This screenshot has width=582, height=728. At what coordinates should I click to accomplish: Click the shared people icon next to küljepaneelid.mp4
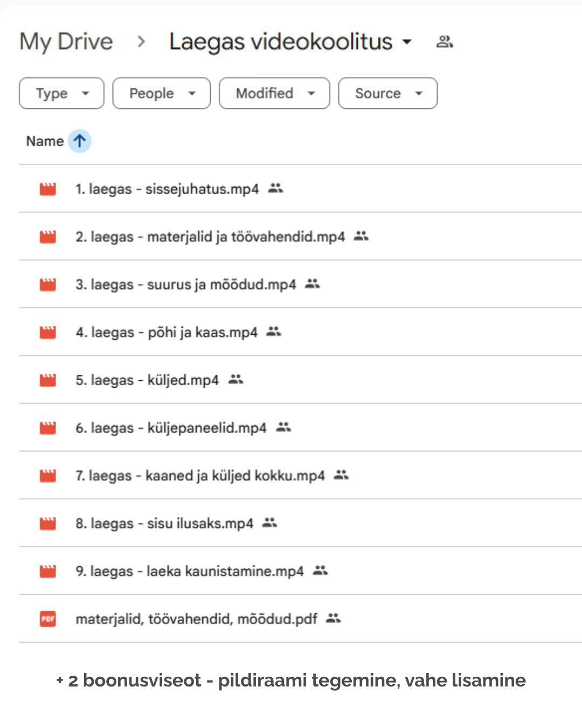pyautogui.click(x=283, y=428)
